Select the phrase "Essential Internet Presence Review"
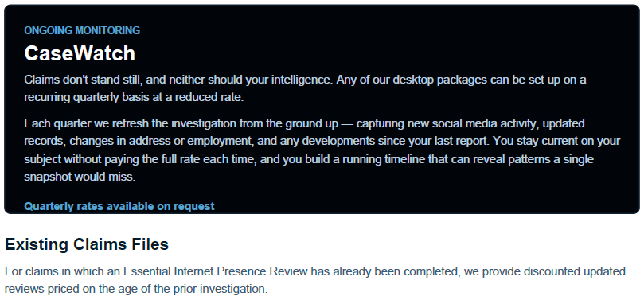This screenshot has width=644, height=300. click(216, 271)
